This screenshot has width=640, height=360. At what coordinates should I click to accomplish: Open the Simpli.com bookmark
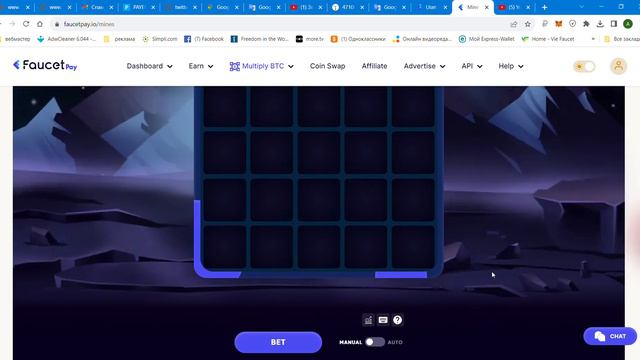coord(160,39)
